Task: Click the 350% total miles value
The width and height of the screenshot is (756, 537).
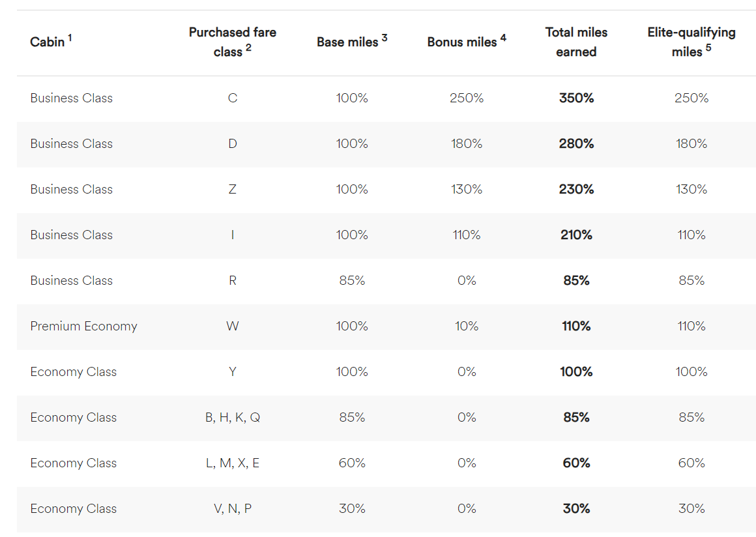Action: [576, 98]
